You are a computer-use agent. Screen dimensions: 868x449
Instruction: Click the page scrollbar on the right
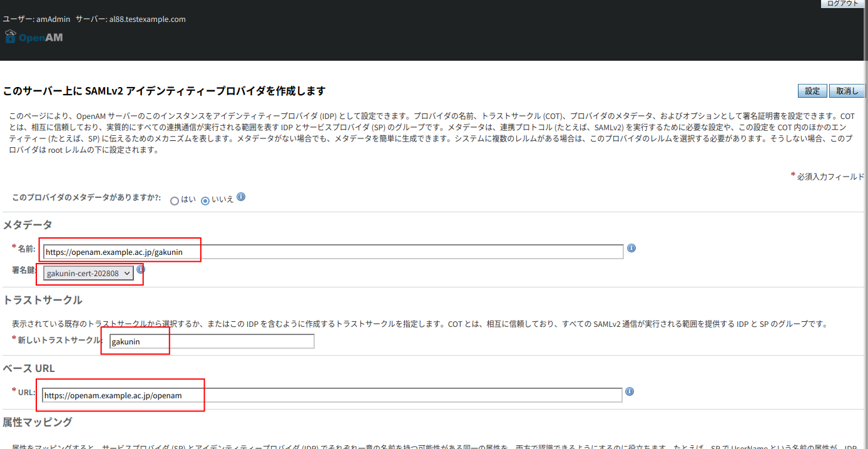tap(865, 219)
